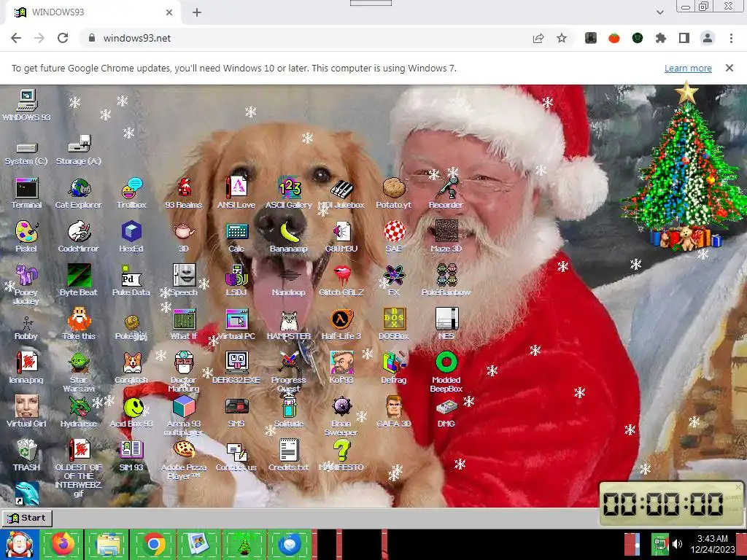Open Byte Beat icon

point(79,281)
